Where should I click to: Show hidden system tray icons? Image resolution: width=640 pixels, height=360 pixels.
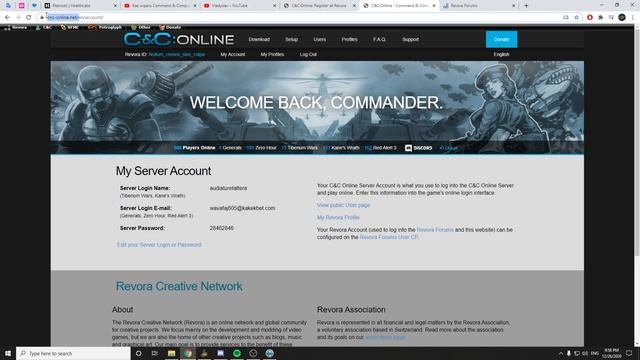click(x=561, y=353)
